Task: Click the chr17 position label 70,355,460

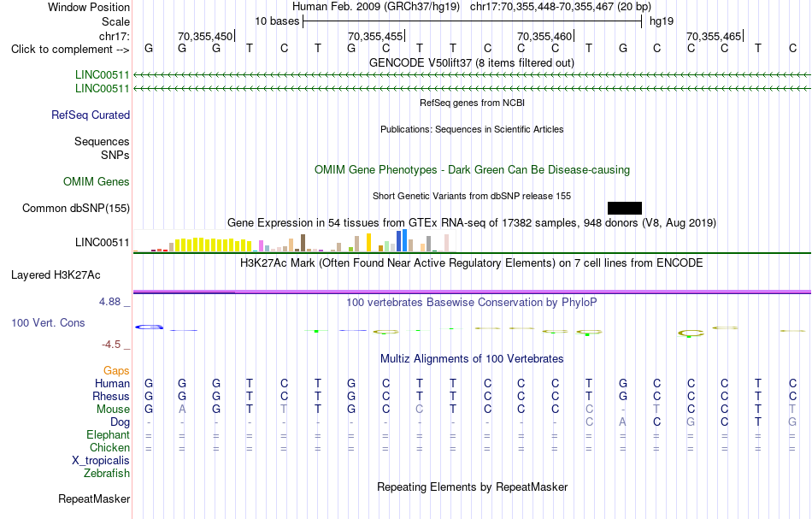Action: [544, 36]
